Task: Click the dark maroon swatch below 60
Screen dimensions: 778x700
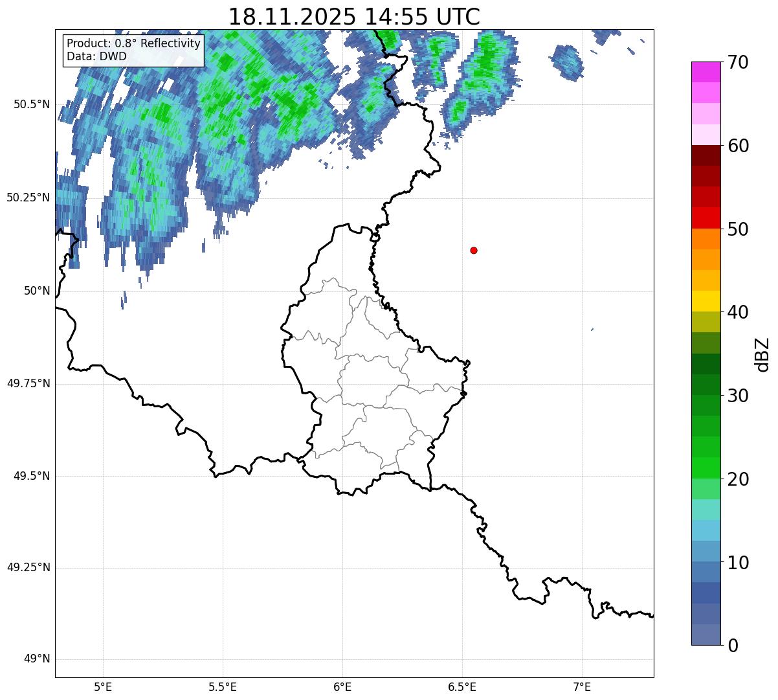Action: pos(706,155)
